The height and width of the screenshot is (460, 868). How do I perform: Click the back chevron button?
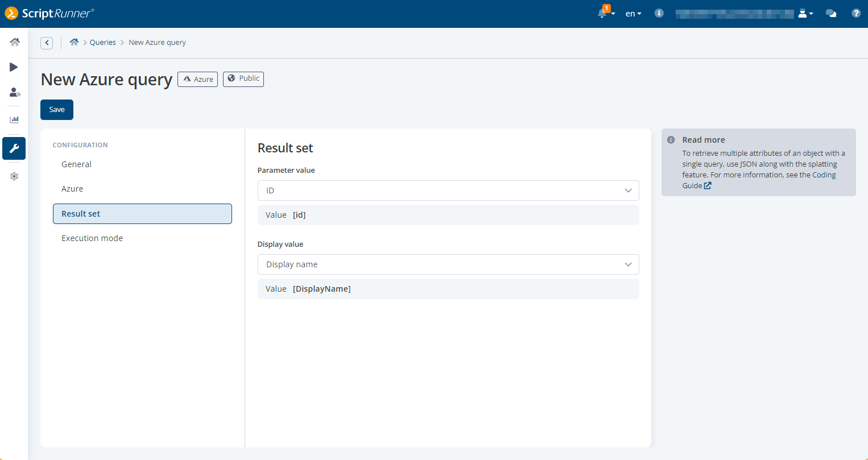tap(47, 43)
